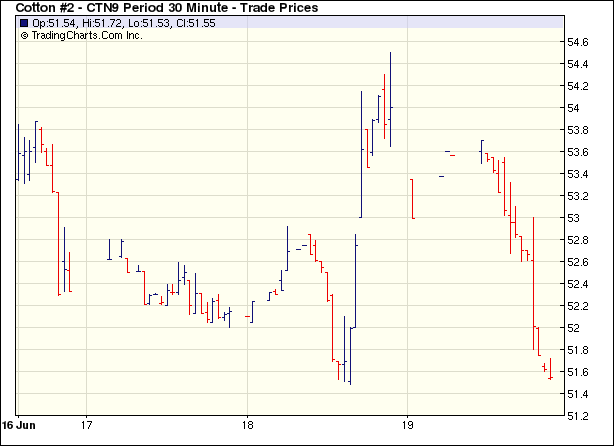Image resolution: width=614 pixels, height=446 pixels.
Task: Click the 54.6 price axis label
Action: 578,43
